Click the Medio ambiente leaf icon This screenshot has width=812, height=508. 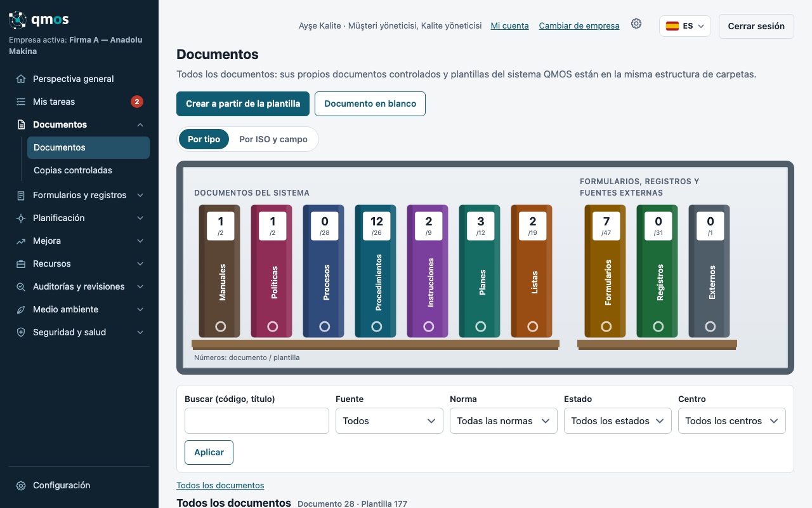pos(21,309)
